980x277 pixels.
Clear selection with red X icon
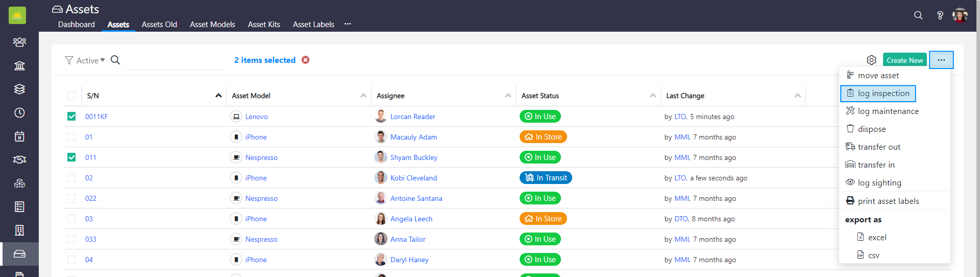[x=305, y=60]
